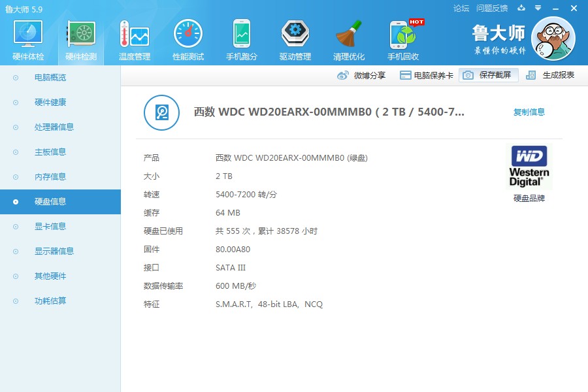Start 清理优化 cleanup optimization

(x=348, y=36)
